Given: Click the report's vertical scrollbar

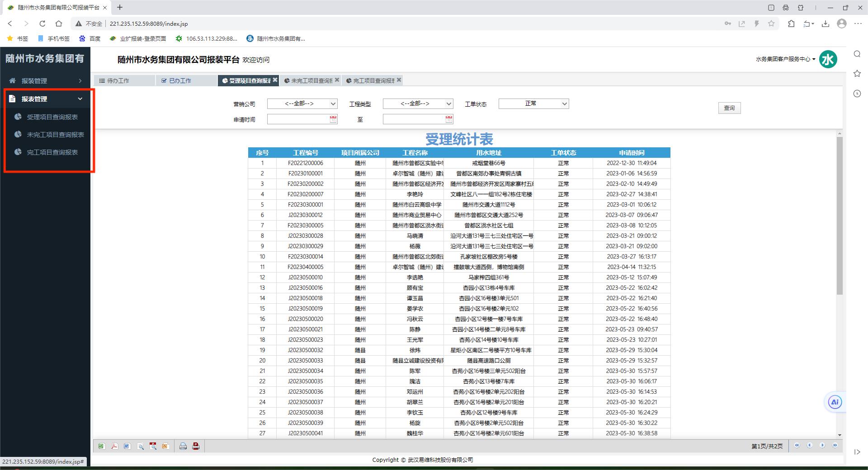Looking at the screenshot, I should [840, 217].
